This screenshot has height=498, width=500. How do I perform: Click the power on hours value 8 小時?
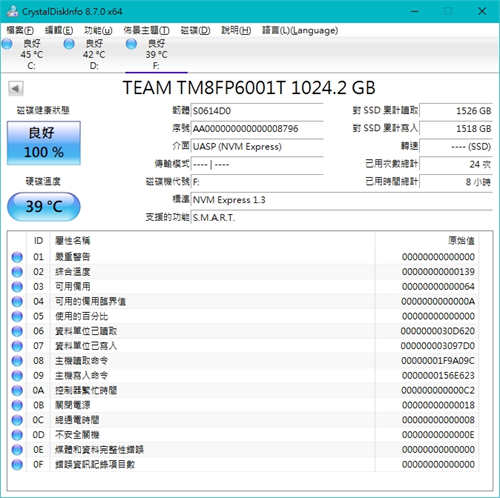(456, 182)
